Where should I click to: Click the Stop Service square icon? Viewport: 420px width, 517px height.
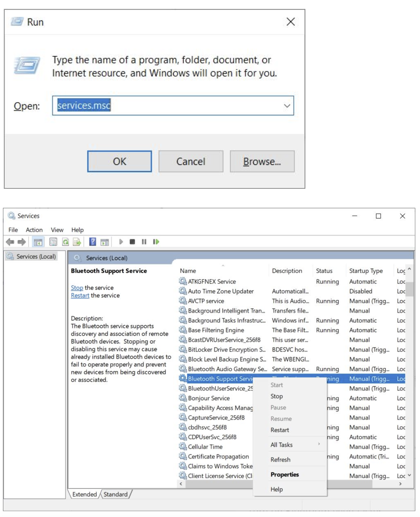tap(132, 242)
